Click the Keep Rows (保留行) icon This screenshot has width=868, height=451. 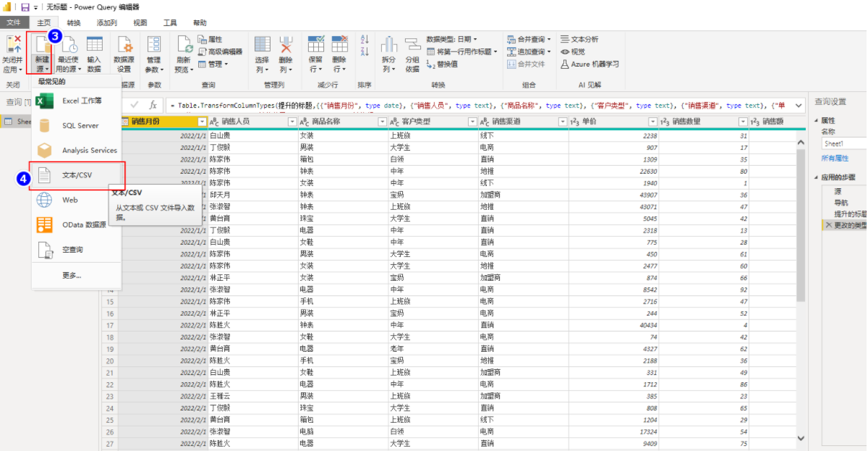pyautogui.click(x=316, y=44)
